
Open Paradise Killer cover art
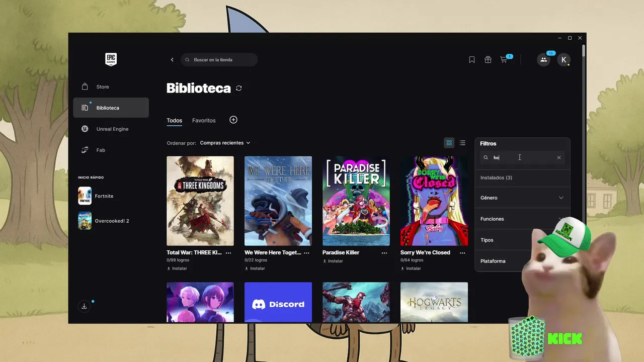coord(356,201)
